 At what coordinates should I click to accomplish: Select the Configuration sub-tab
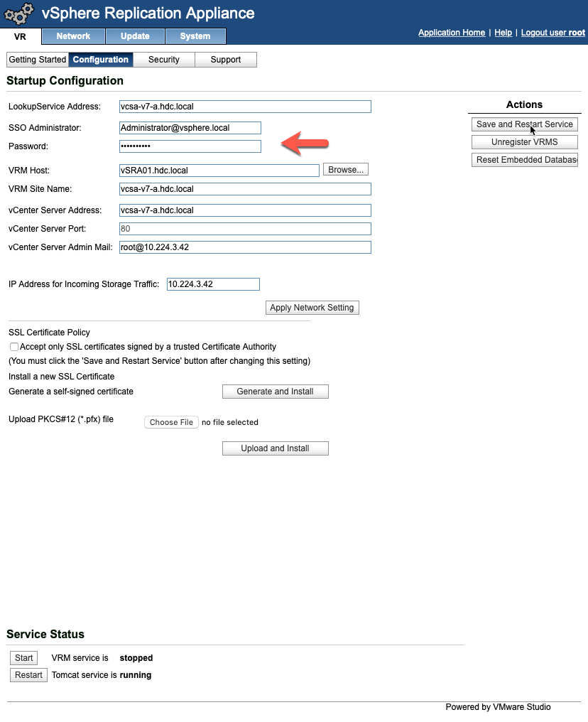101,60
